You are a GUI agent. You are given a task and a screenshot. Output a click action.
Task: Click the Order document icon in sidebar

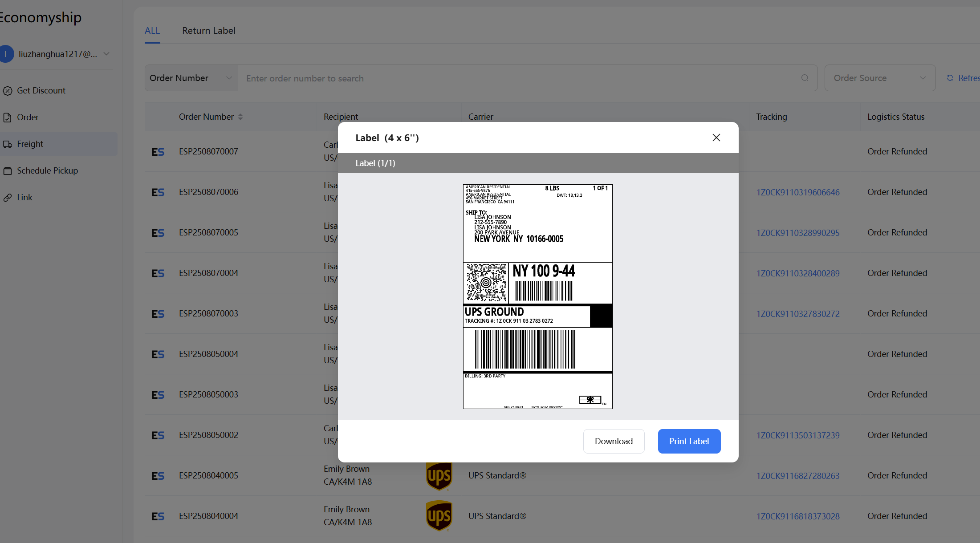[x=8, y=118]
